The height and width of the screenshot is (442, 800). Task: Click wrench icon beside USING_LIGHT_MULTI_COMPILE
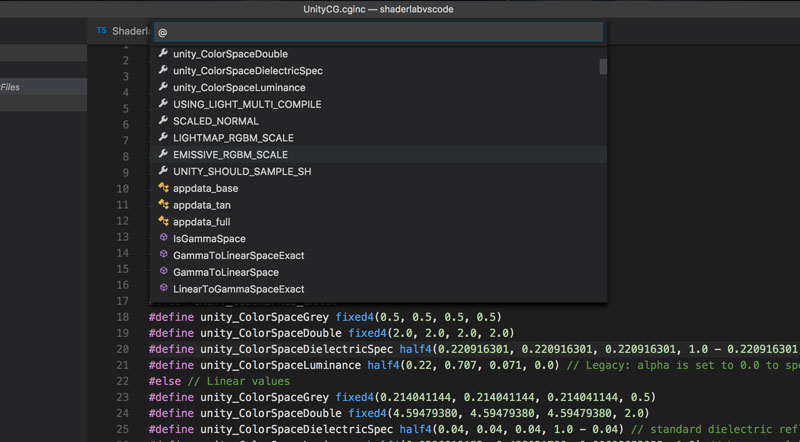[163, 103]
